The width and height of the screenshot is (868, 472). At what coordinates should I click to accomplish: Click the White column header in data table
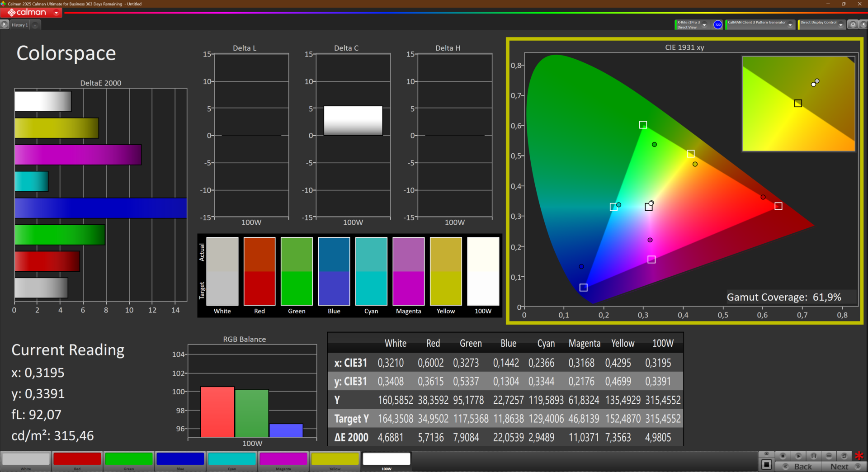click(x=396, y=344)
